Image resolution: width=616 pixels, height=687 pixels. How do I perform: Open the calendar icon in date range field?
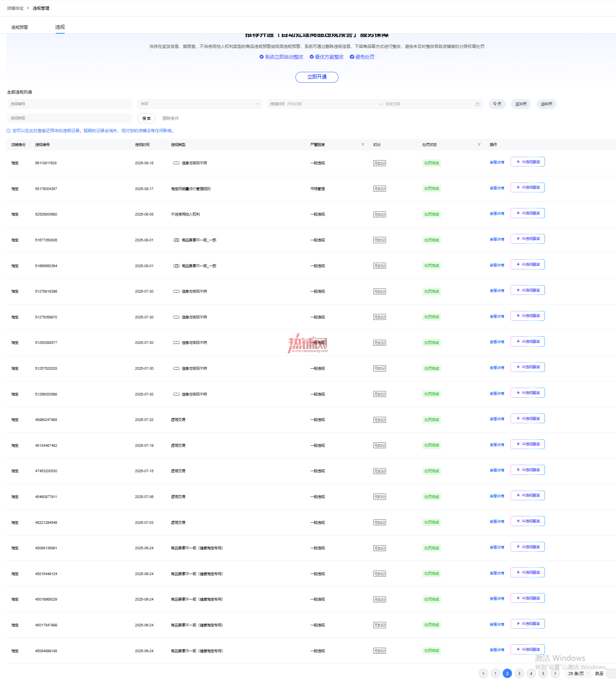477,104
